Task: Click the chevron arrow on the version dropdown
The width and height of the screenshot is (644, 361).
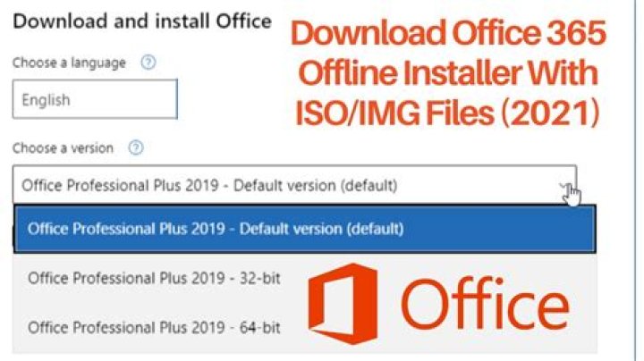Action: [x=563, y=186]
